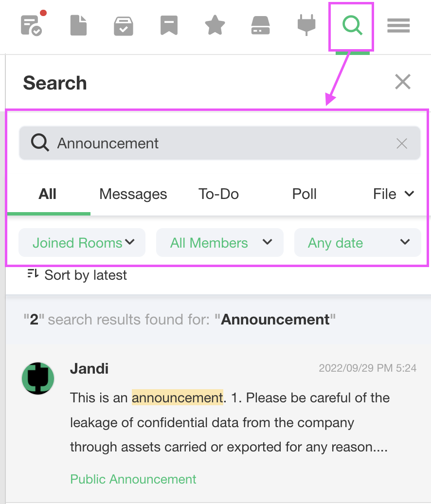
Task: Click the green search magnifier icon
Action: pyautogui.click(x=352, y=25)
